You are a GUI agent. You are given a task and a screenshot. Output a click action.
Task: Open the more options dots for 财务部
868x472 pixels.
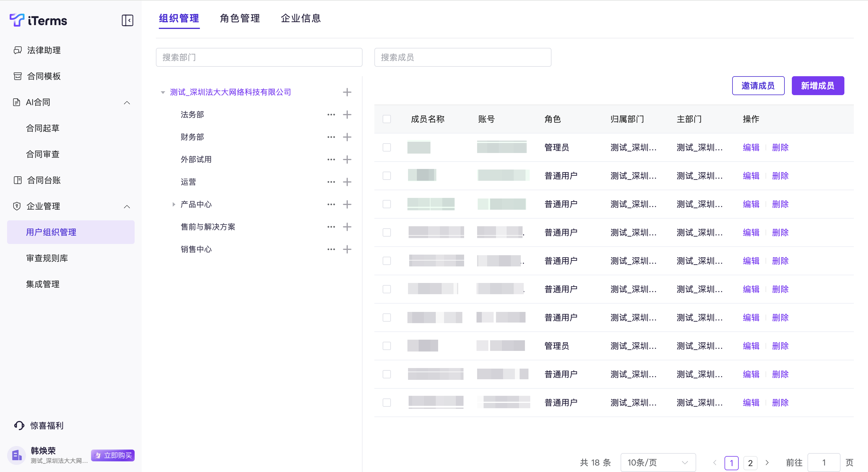[x=331, y=137]
